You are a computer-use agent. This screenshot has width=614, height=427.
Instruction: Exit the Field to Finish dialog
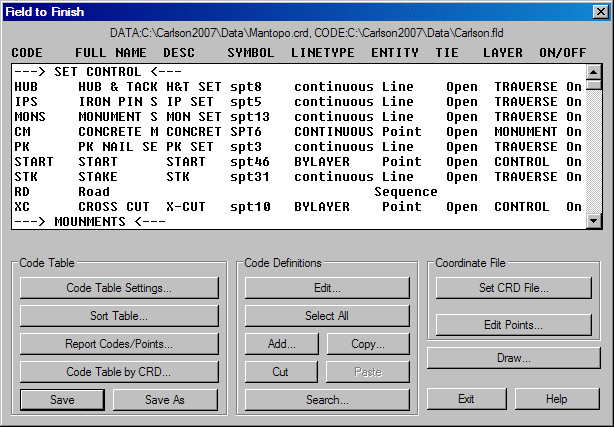point(466,399)
